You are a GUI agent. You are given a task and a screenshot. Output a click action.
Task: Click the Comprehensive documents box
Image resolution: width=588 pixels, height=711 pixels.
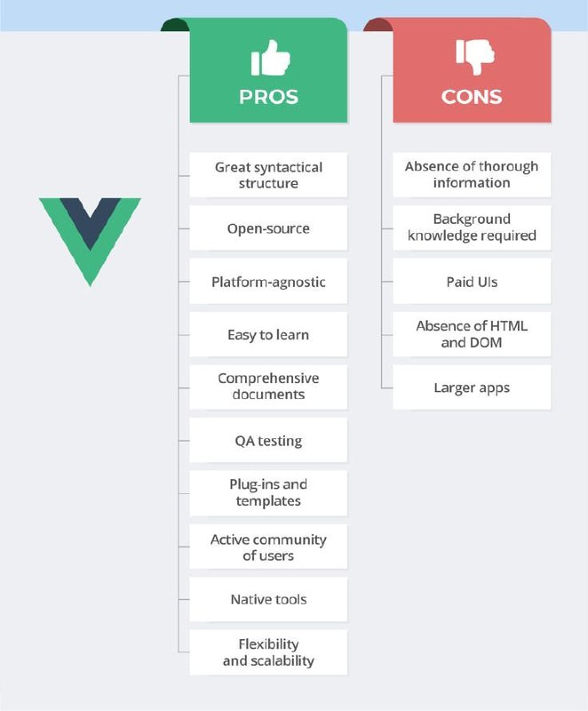(x=268, y=387)
